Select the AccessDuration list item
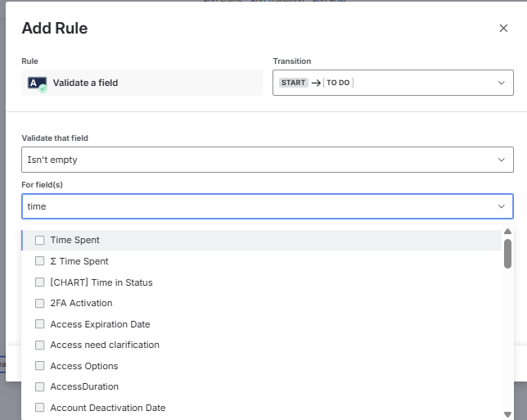The image size is (527, 420). tap(84, 386)
